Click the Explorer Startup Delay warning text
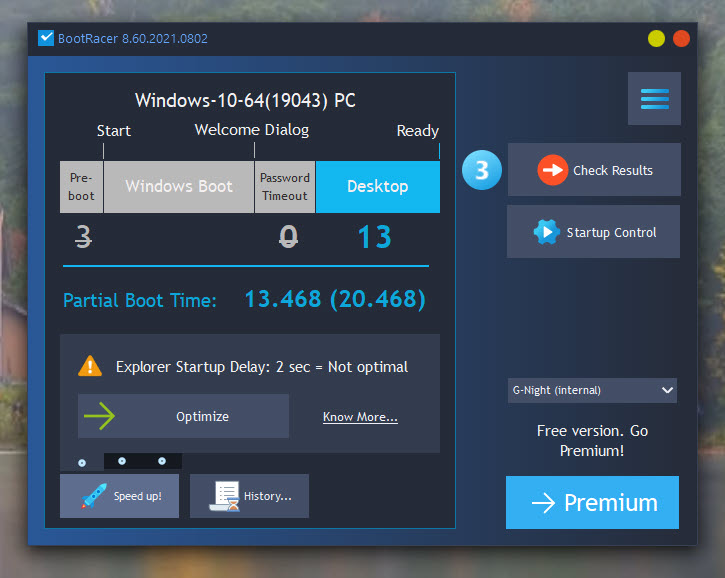The image size is (725, 578). tap(262, 367)
